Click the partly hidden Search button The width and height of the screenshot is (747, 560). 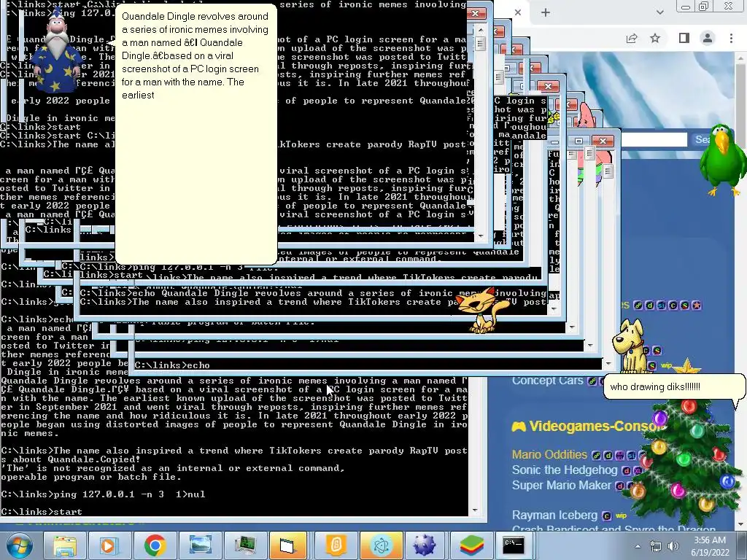(x=703, y=139)
